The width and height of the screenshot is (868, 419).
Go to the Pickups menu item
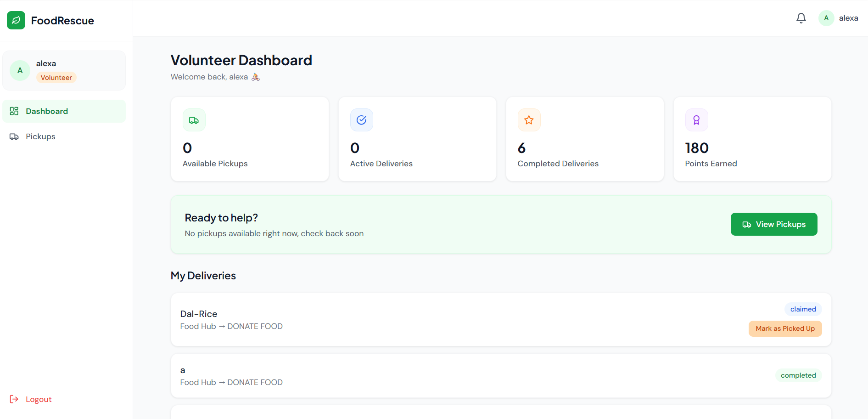point(64,136)
